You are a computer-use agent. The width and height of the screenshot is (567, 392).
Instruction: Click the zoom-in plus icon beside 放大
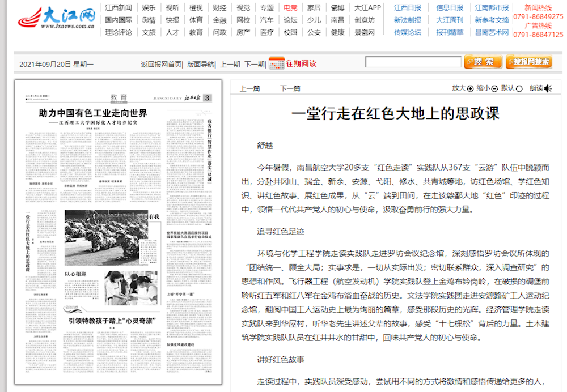[470, 88]
